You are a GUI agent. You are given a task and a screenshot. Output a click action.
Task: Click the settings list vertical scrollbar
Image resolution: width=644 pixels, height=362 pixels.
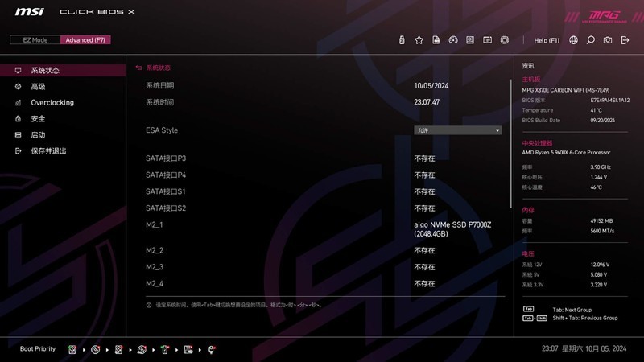click(510, 144)
